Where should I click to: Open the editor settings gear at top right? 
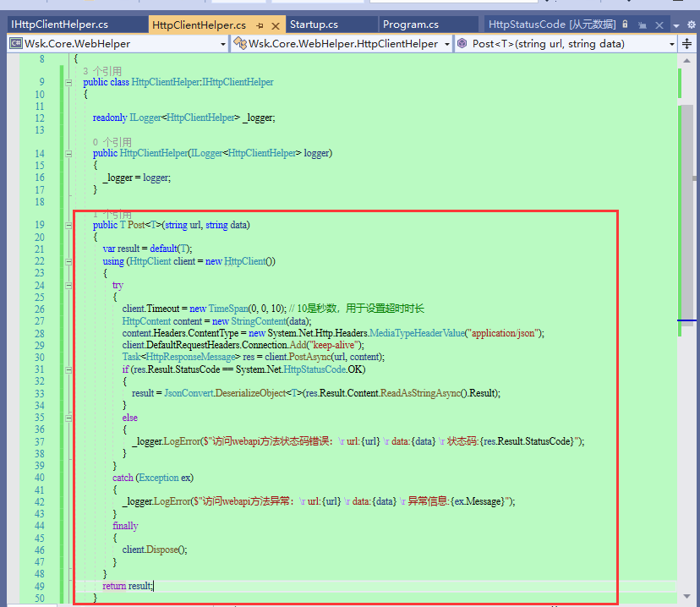coord(691,25)
